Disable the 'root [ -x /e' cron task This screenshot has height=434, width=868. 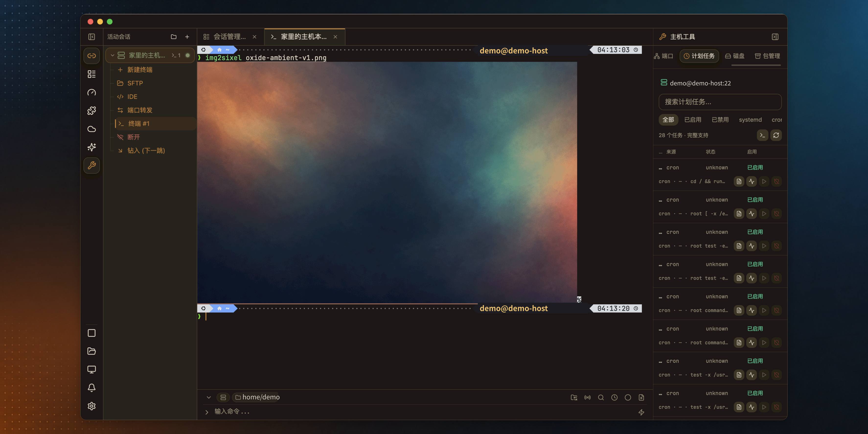776,214
